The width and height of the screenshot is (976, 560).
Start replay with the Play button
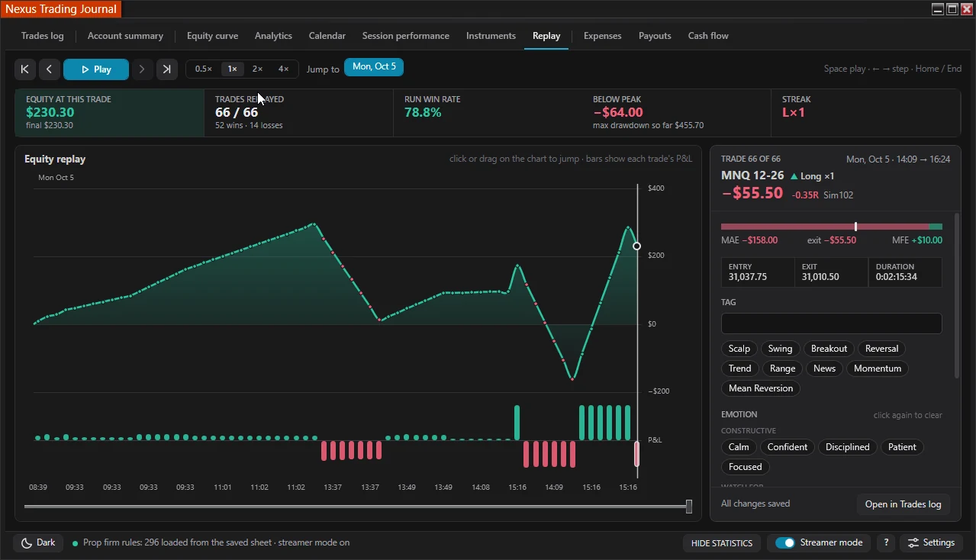[x=96, y=69]
